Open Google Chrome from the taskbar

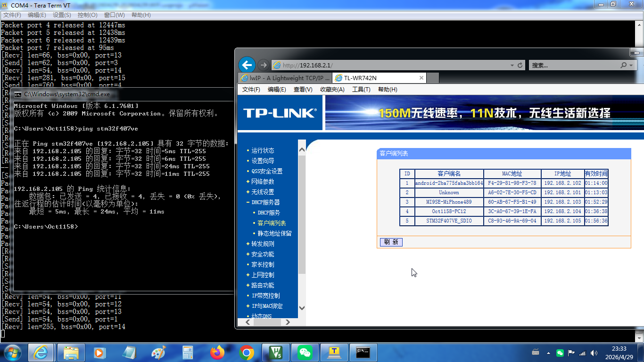pyautogui.click(x=247, y=352)
